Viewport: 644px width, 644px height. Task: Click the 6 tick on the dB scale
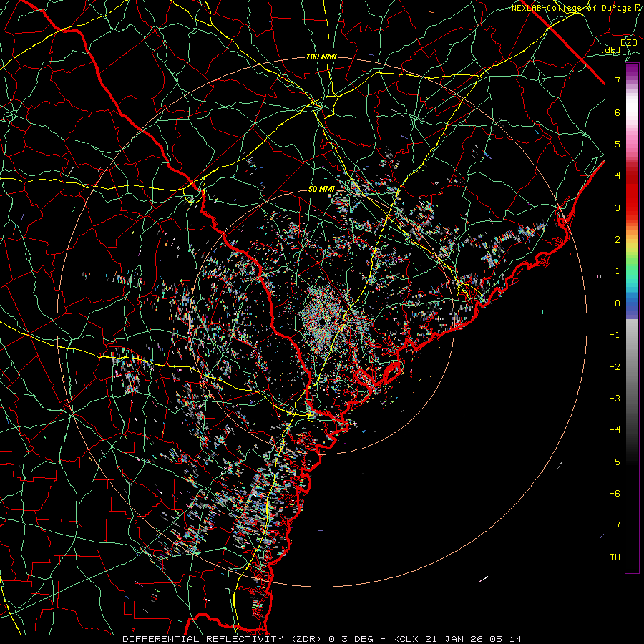pyautogui.click(x=618, y=112)
